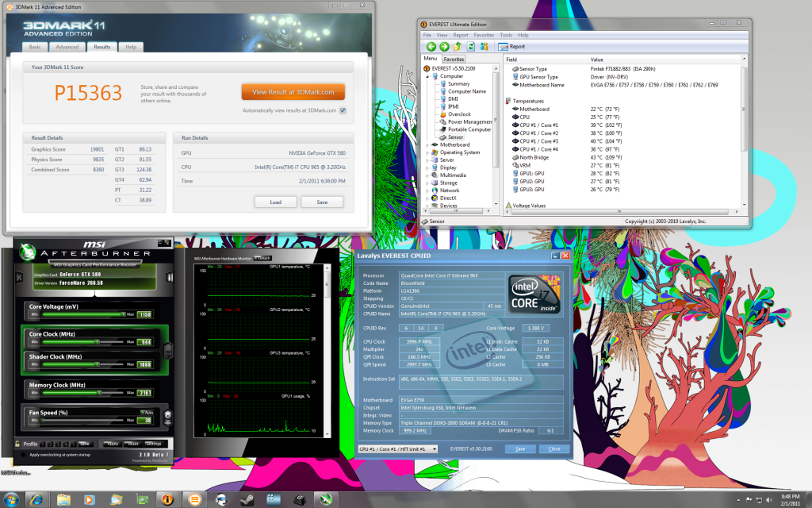812x508 pixels.
Task: Click the Apply button in Afterburner
Action: point(113,443)
